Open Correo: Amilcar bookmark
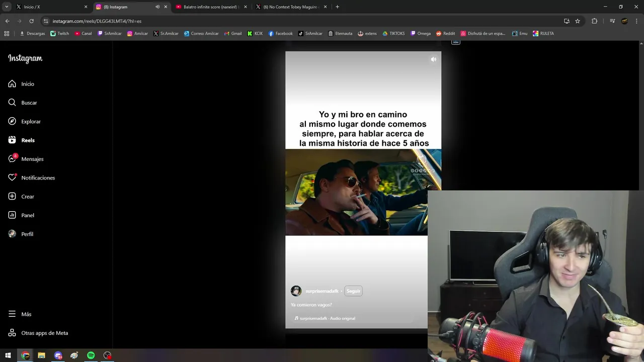This screenshot has height=362, width=644. pos(201,34)
